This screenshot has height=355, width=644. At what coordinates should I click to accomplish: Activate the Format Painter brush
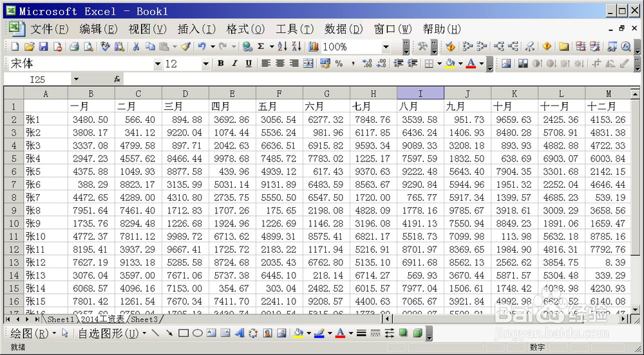[185, 47]
